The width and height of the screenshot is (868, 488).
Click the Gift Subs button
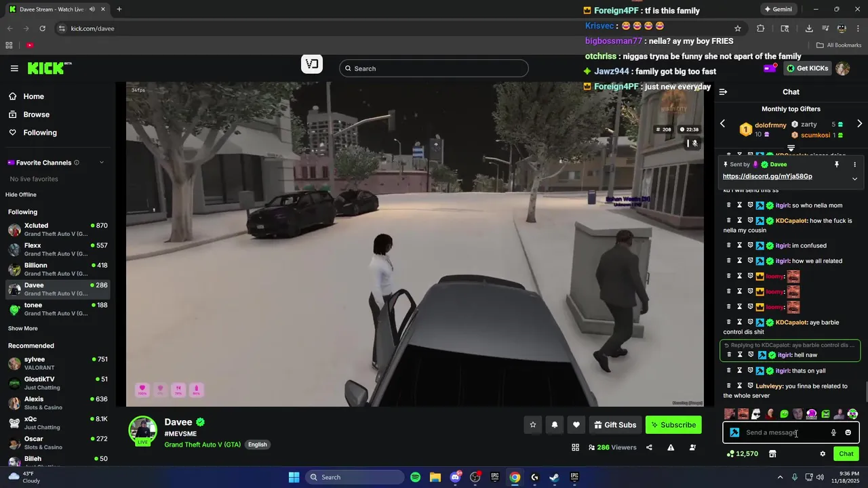[615, 425]
